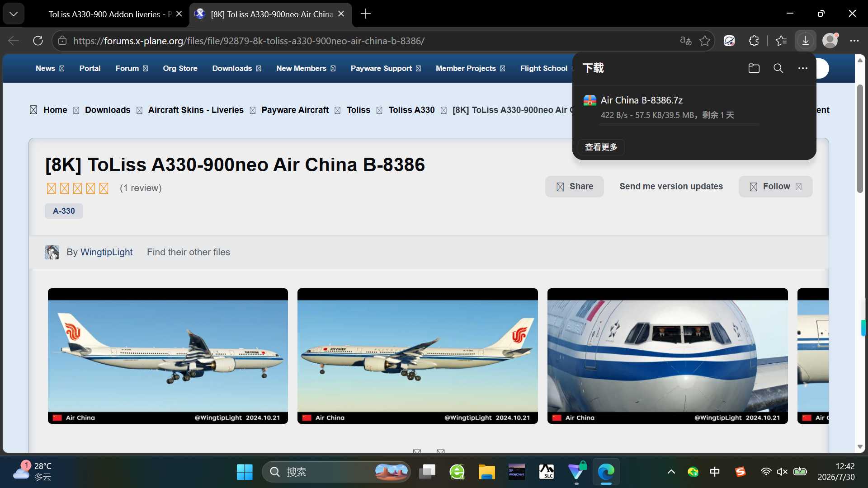Open the Windows Start menu
Viewport: 868px width, 488px height.
point(245,472)
